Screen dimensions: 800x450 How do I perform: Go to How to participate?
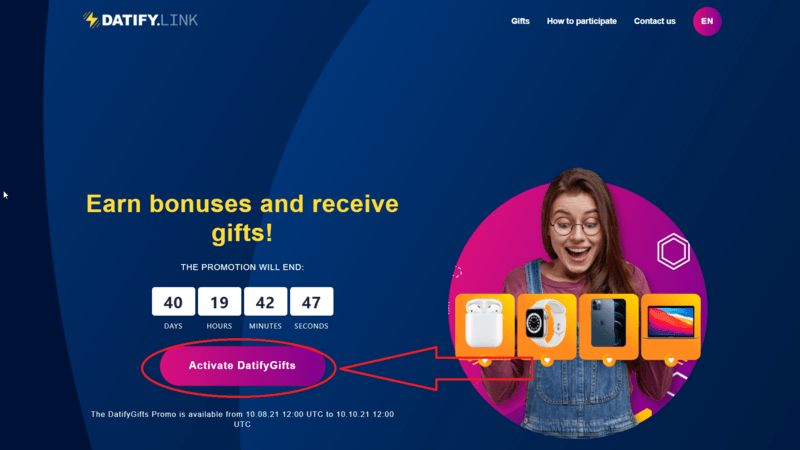(x=582, y=21)
